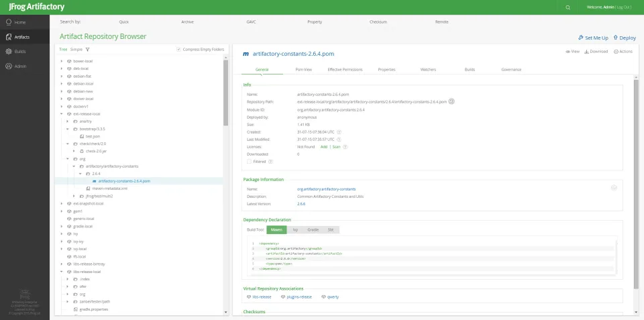Viewport: 644px width, 320px height.
Task: Open the Set Me Up wizard
Action: [x=593, y=38]
